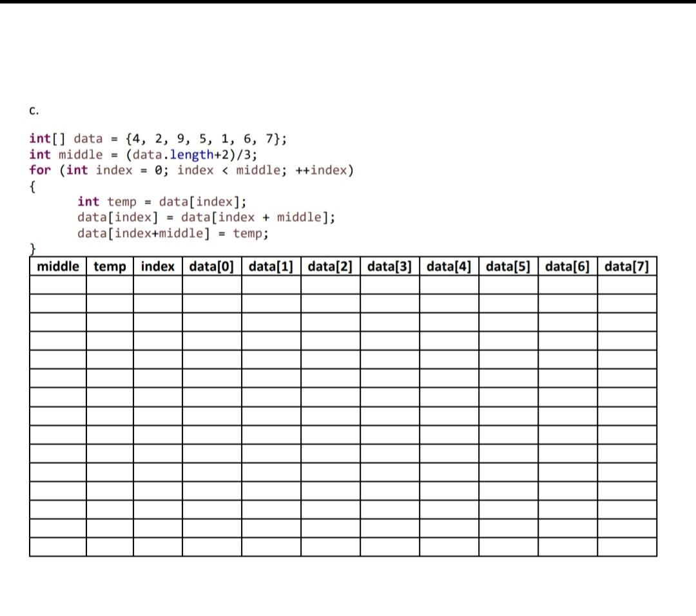The image size is (696, 616).
Task: Click the 'data[4]' column header
Action: tap(448, 266)
